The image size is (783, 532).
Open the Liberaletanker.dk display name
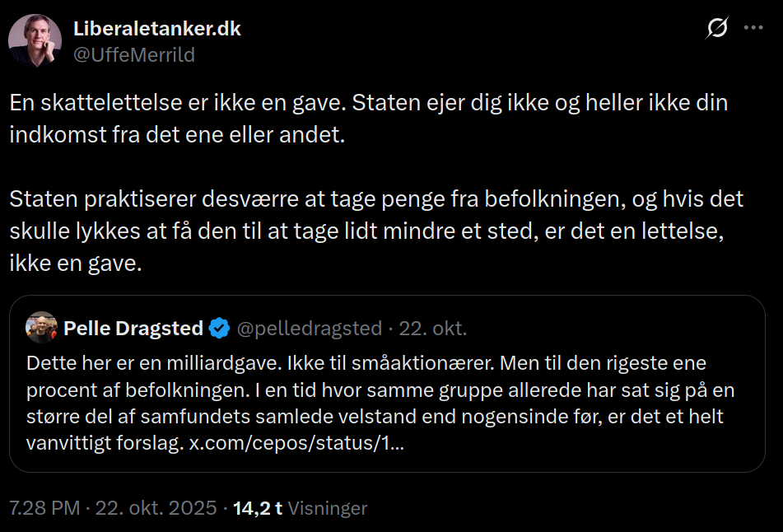click(156, 29)
